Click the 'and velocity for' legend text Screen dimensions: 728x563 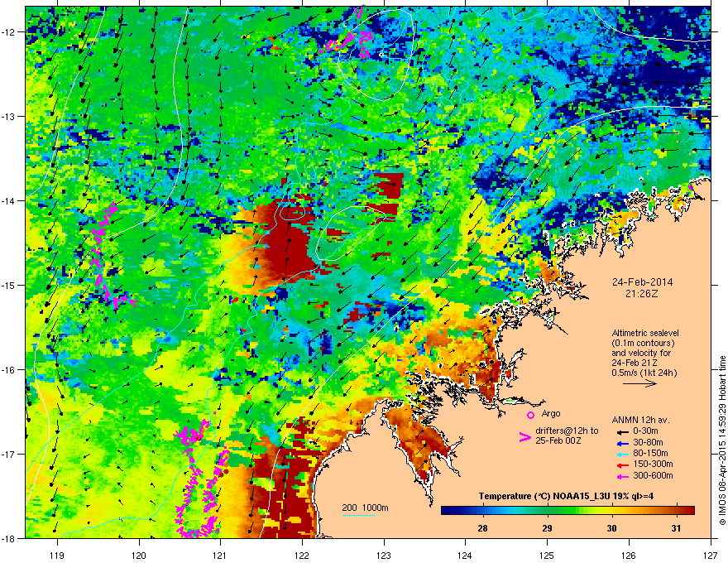(x=641, y=353)
